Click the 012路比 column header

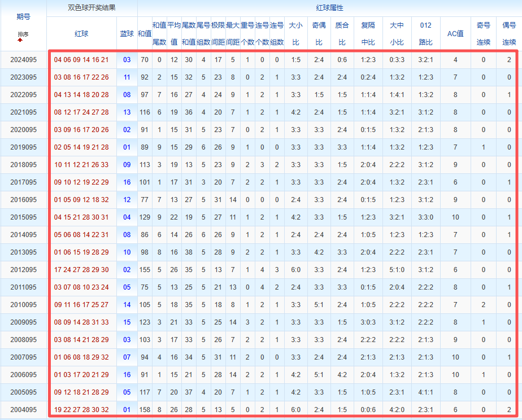(x=426, y=34)
